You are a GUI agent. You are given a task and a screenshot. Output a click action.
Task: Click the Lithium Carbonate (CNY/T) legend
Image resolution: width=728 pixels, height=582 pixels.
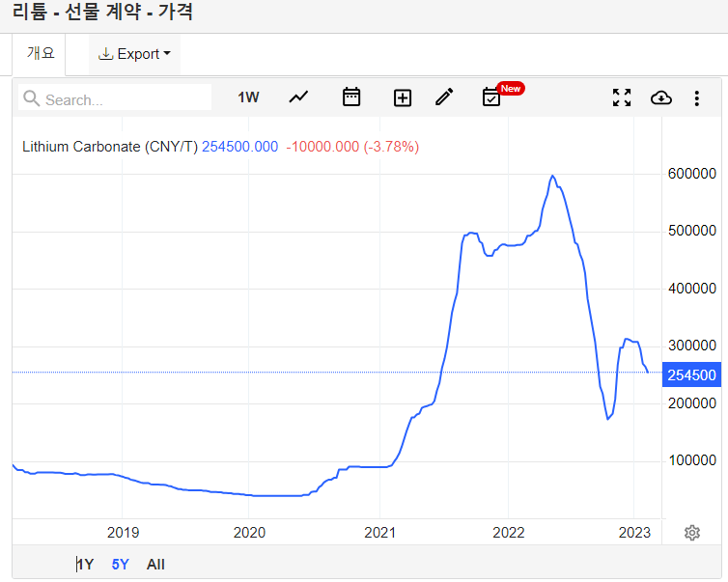click(x=110, y=147)
